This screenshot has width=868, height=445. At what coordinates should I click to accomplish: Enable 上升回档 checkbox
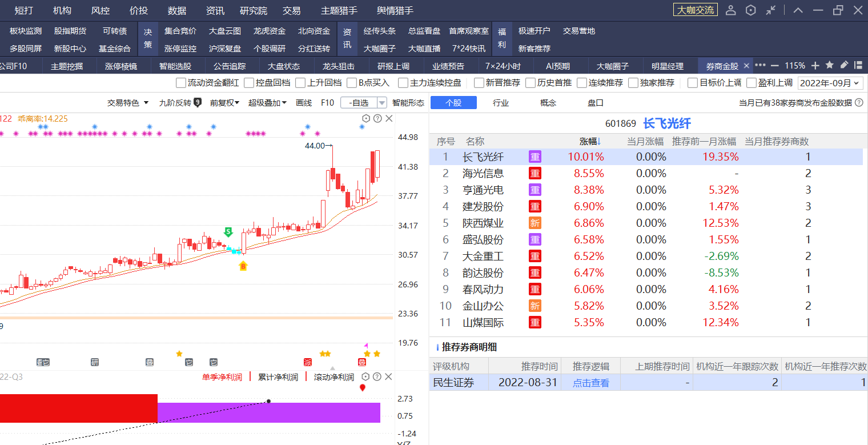pyautogui.click(x=300, y=83)
